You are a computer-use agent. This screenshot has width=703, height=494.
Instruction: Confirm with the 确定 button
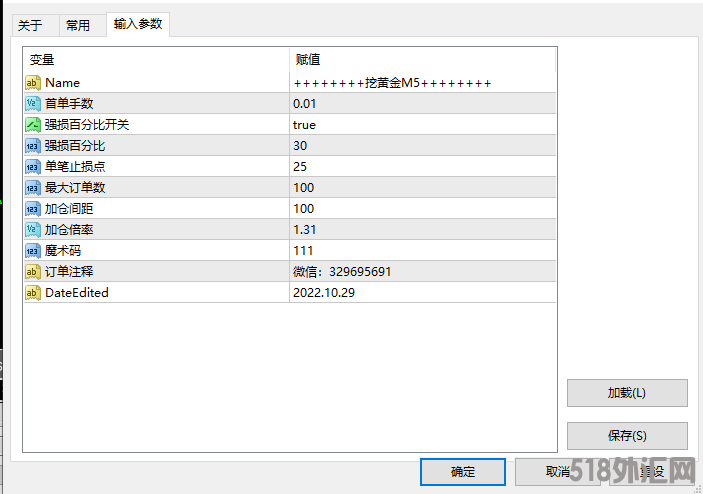[x=463, y=472]
